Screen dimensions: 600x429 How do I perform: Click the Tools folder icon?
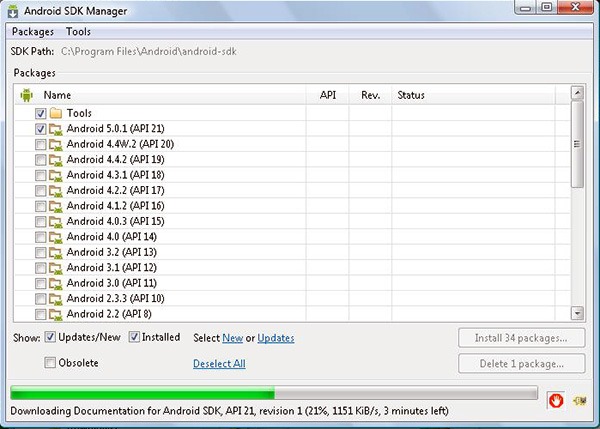(56, 114)
